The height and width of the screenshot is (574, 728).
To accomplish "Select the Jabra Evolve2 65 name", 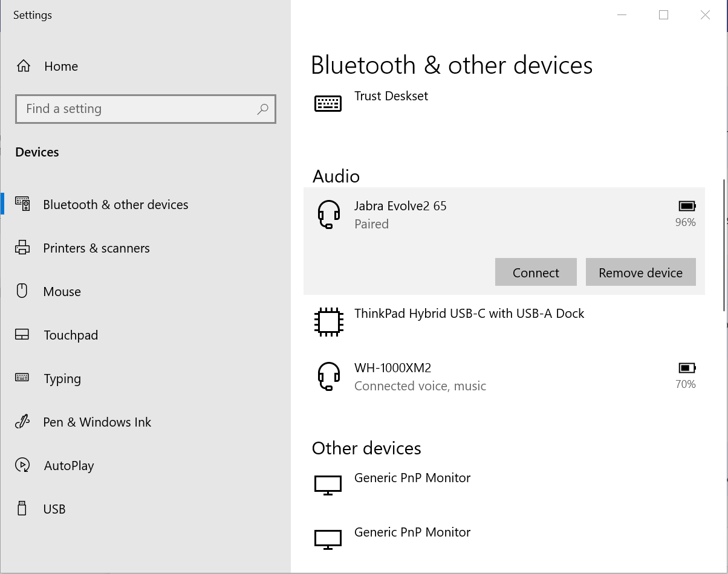I will point(400,206).
